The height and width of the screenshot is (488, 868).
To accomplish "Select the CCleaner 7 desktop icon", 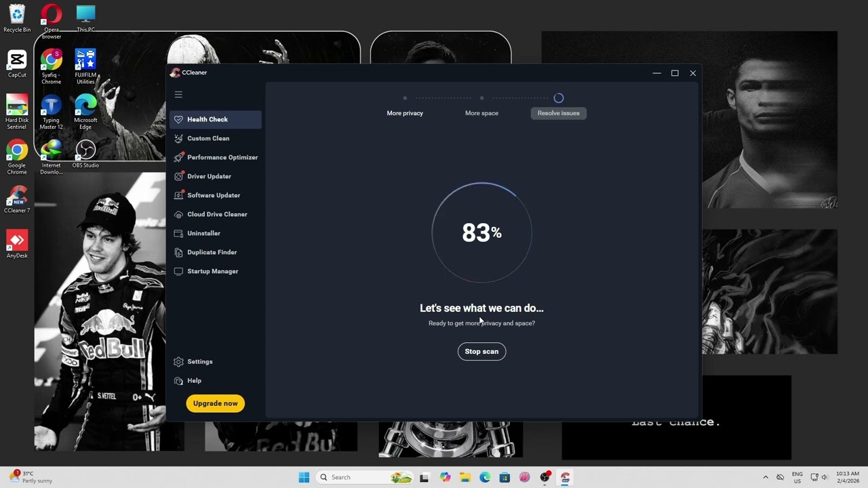I will click(x=17, y=199).
